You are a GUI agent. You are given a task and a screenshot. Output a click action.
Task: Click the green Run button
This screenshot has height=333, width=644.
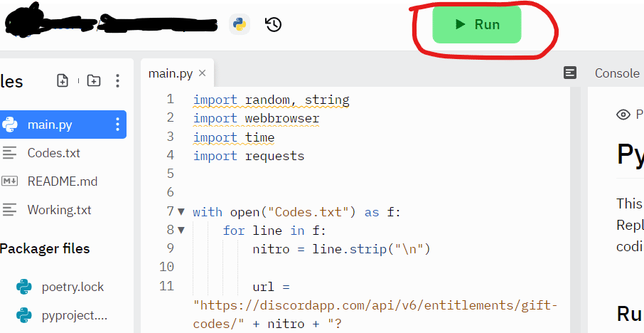click(x=477, y=24)
